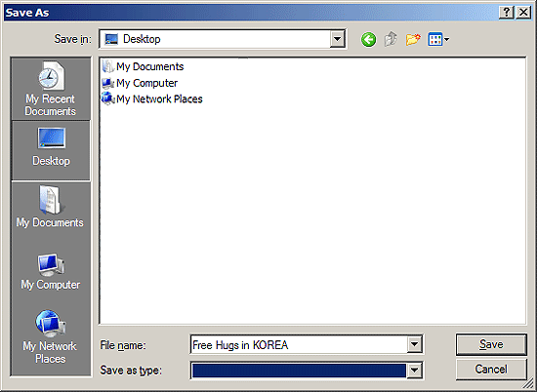This screenshot has width=537, height=392.
Task: Click the File name text field
Action: coord(299,344)
